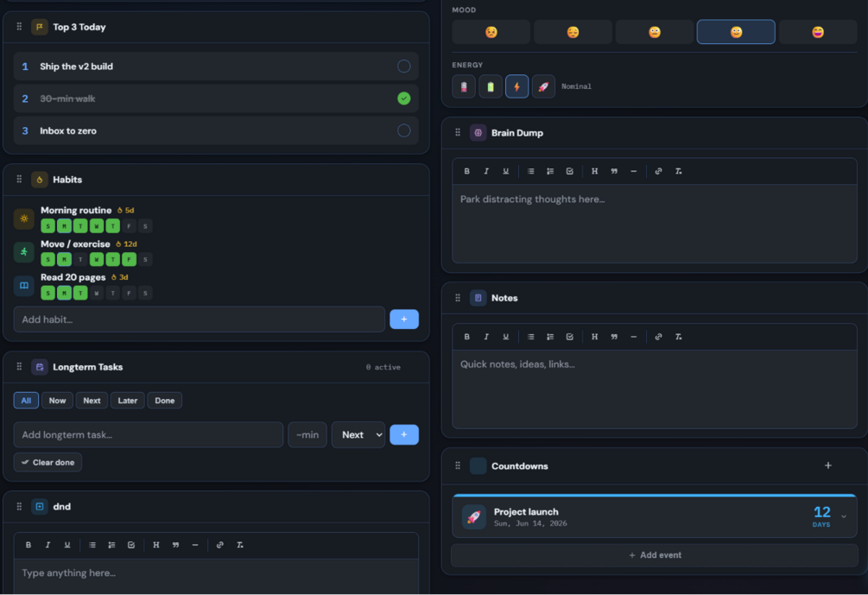Select the green battery energy icon

point(490,86)
